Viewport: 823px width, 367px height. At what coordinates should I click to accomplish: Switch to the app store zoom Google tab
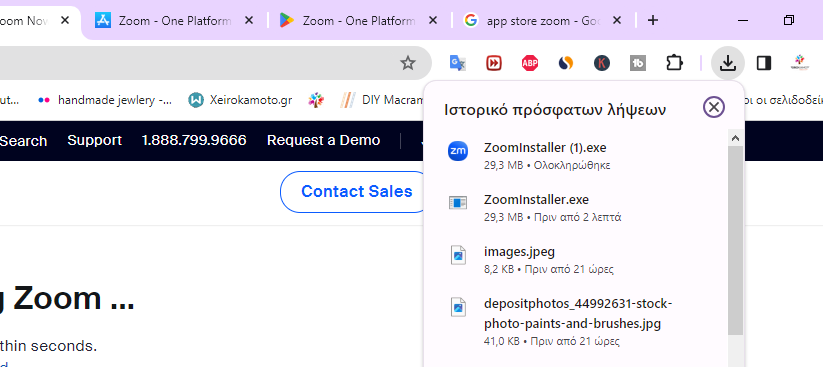click(543, 21)
